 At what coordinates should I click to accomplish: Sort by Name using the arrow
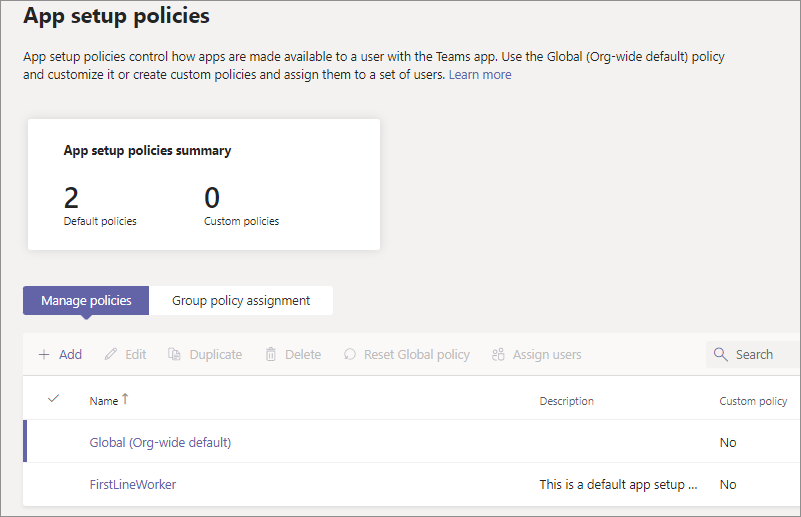tap(126, 399)
